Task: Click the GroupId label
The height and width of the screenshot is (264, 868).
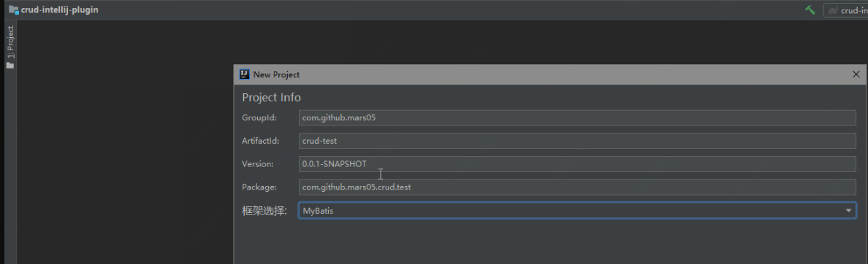Action: pyautogui.click(x=259, y=117)
